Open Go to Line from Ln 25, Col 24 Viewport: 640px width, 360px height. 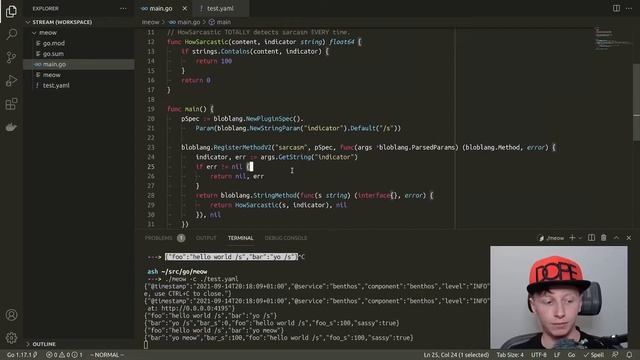coord(456,355)
